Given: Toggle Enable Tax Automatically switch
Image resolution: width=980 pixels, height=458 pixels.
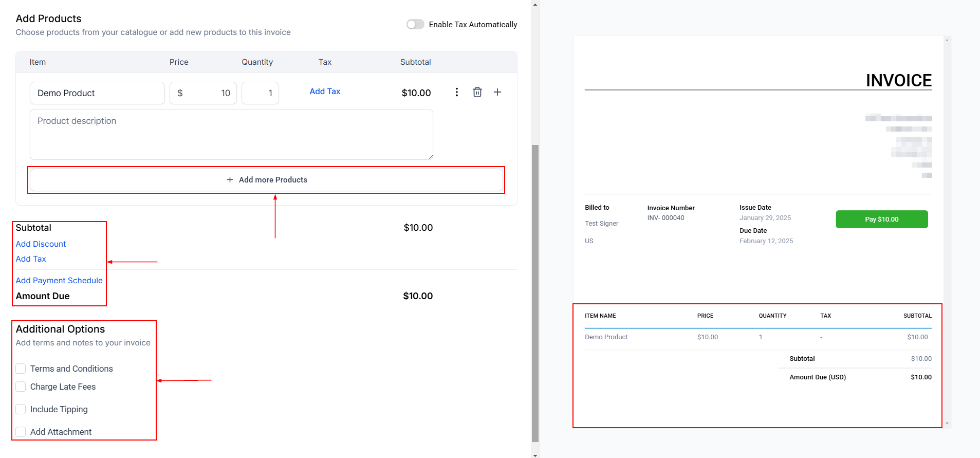Looking at the screenshot, I should click(415, 24).
